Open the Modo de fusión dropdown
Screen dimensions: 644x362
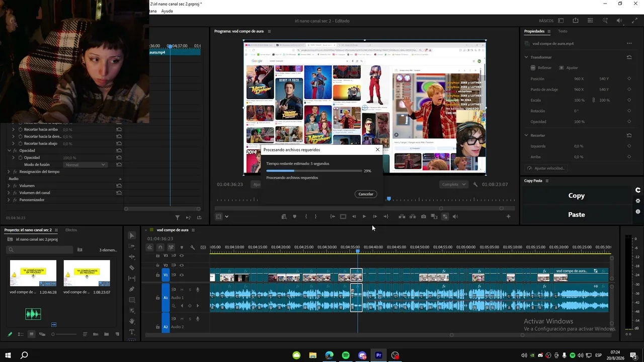pyautogui.click(x=86, y=164)
